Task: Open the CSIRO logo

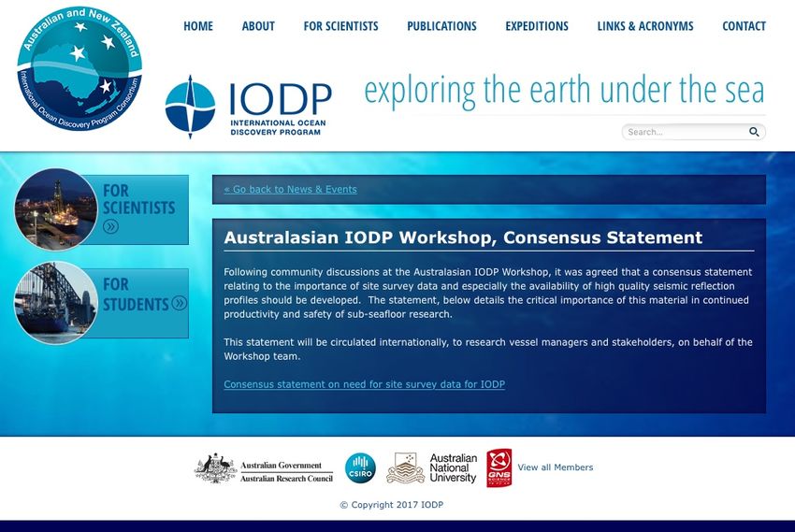Action: (x=360, y=468)
